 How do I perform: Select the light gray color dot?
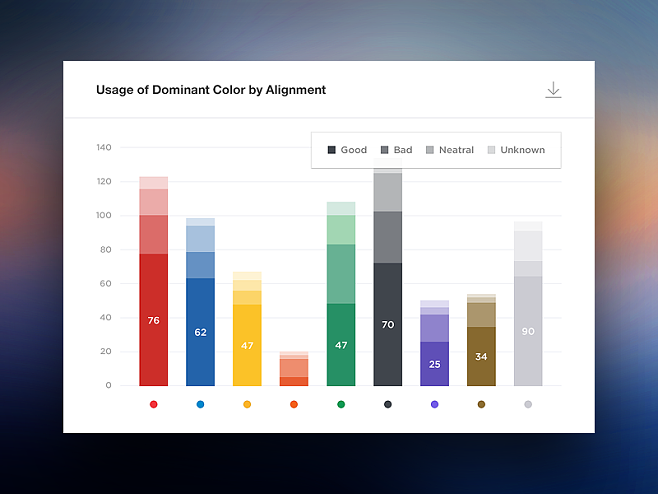coord(528,404)
